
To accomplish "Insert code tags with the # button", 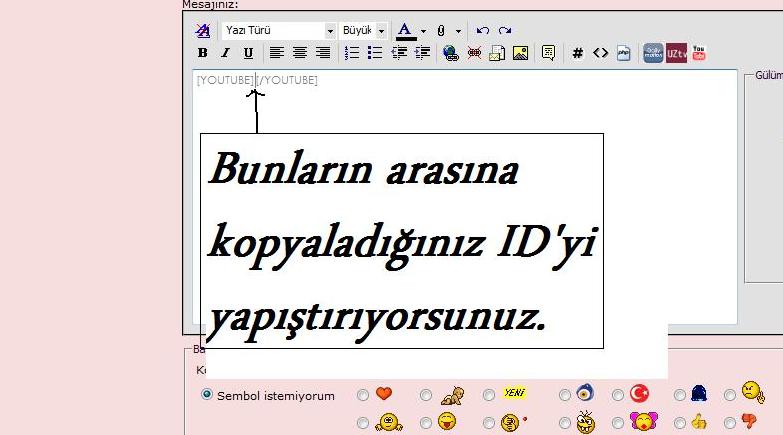I will (x=578, y=53).
